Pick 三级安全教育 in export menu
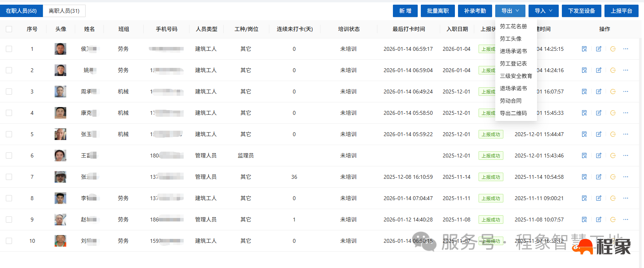This screenshot has width=644, height=268. click(516, 76)
